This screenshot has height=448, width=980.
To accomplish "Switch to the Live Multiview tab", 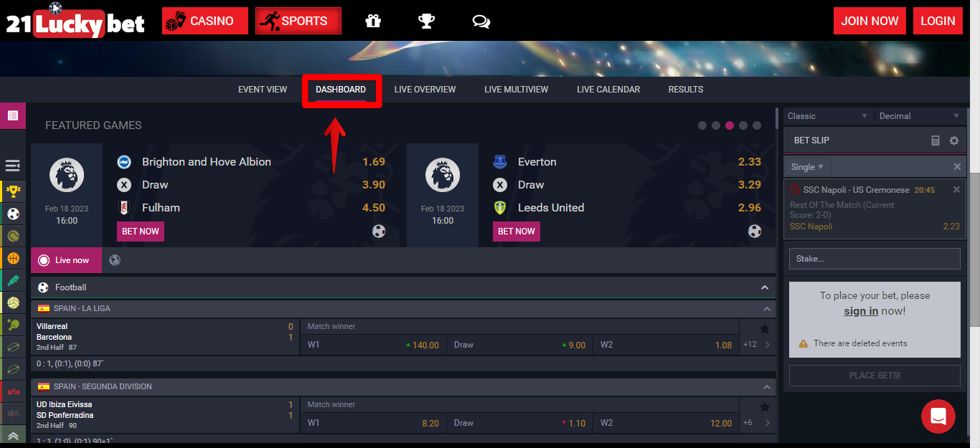I will pyautogui.click(x=517, y=90).
